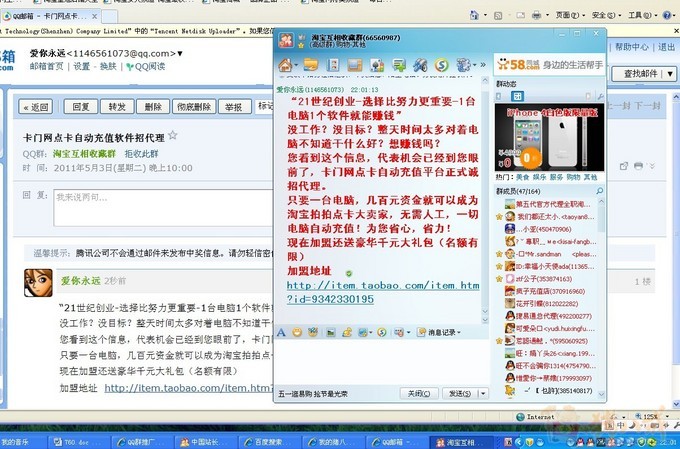Open the account dropdown next to 爱你永远 address

[180, 53]
